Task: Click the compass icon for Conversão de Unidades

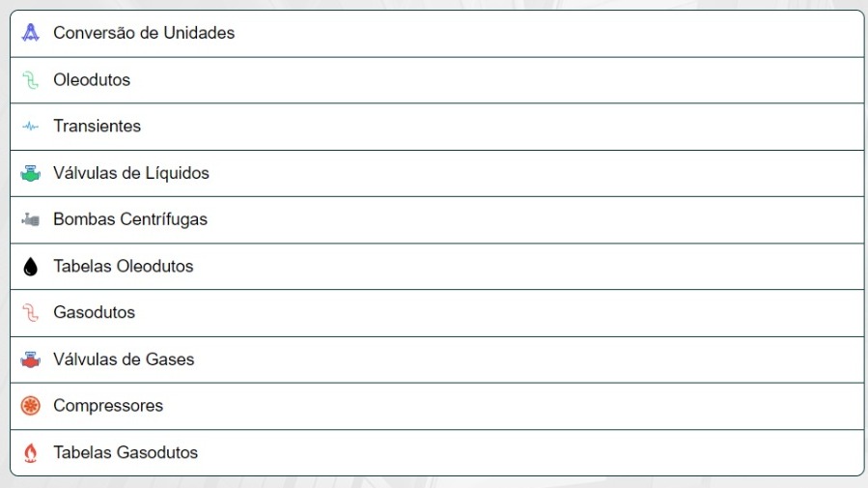Action: pos(31,33)
